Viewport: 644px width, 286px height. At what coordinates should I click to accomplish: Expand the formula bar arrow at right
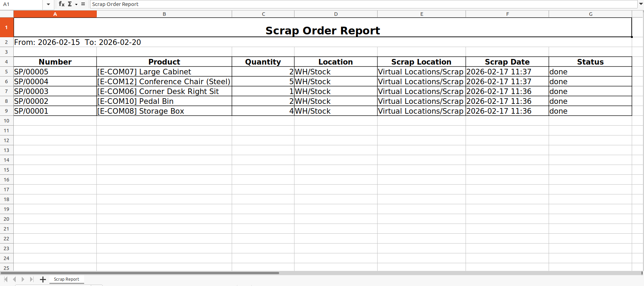641,4
